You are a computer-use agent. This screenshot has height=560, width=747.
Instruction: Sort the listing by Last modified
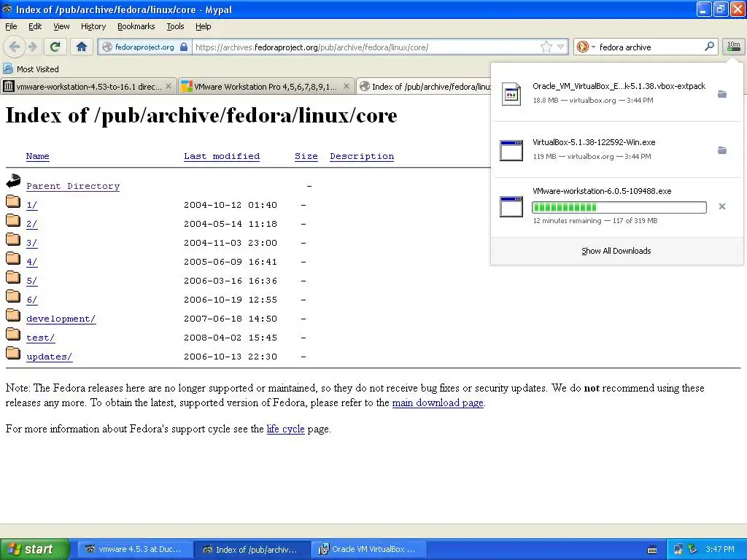tap(222, 156)
